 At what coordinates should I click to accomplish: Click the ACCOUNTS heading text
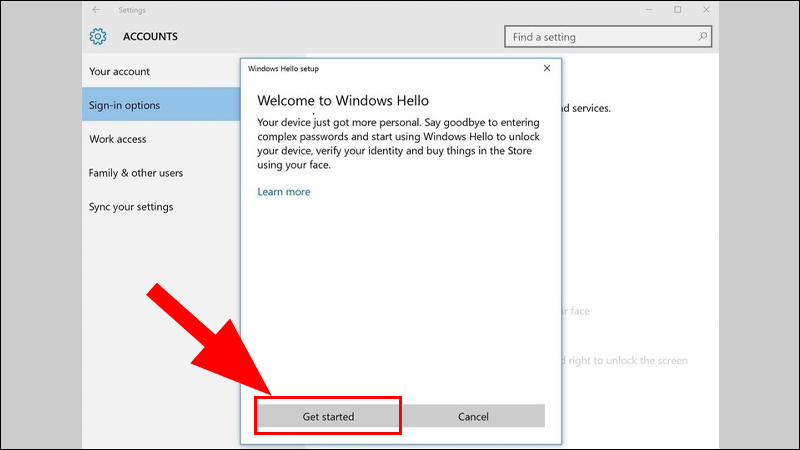click(150, 37)
